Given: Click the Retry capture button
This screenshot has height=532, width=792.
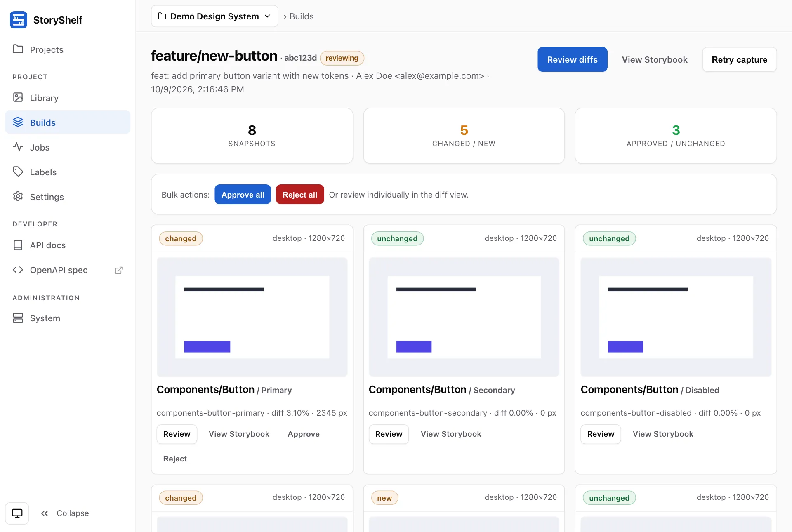Looking at the screenshot, I should (x=739, y=59).
